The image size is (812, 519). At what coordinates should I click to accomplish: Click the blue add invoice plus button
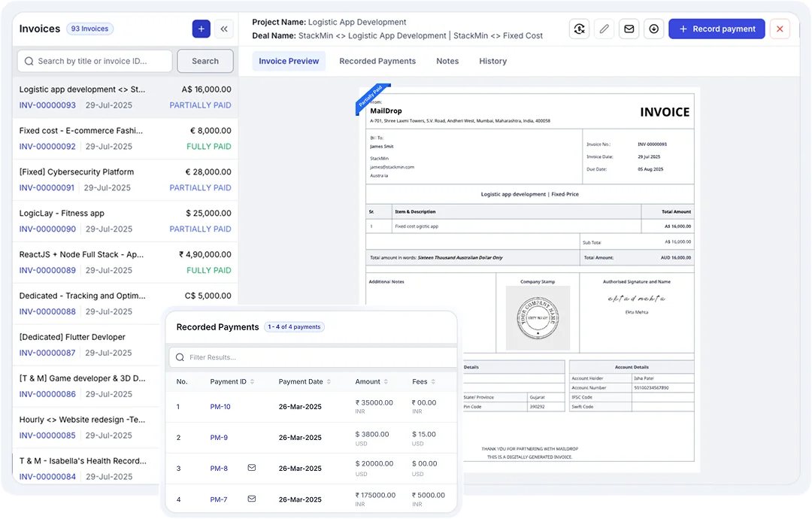pos(201,29)
